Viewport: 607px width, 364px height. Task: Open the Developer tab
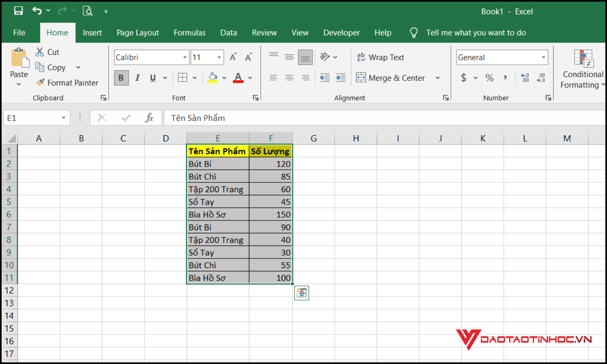tap(341, 32)
